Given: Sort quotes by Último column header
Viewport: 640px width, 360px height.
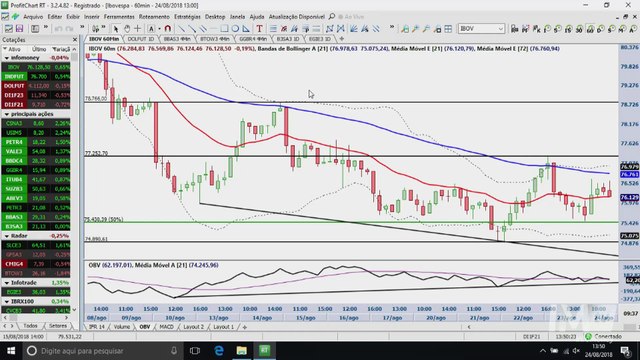Looking at the screenshot, I should (x=39, y=49).
